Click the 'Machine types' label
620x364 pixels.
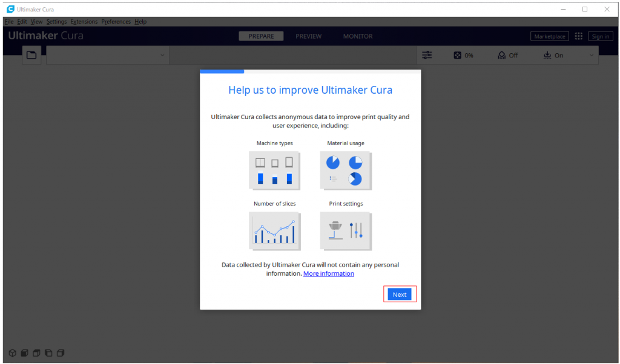coord(274,143)
